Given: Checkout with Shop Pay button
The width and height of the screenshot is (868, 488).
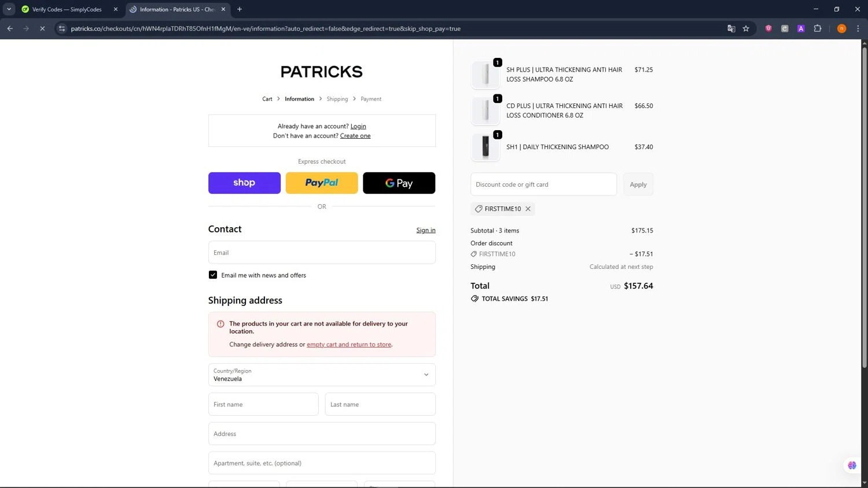Looking at the screenshot, I should click(244, 183).
